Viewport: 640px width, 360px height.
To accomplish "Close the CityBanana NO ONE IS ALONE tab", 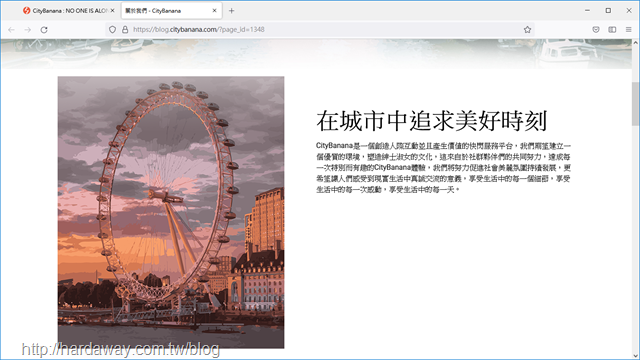I will (113, 11).
